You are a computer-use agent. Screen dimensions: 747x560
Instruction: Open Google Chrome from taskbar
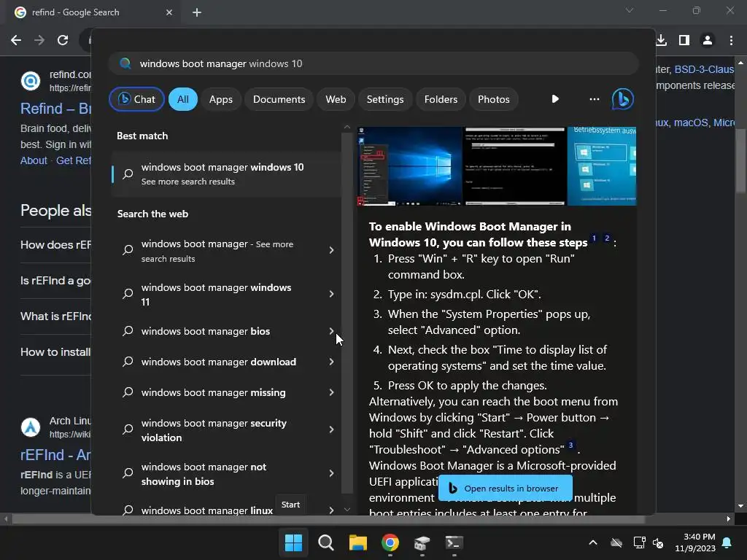coord(390,542)
